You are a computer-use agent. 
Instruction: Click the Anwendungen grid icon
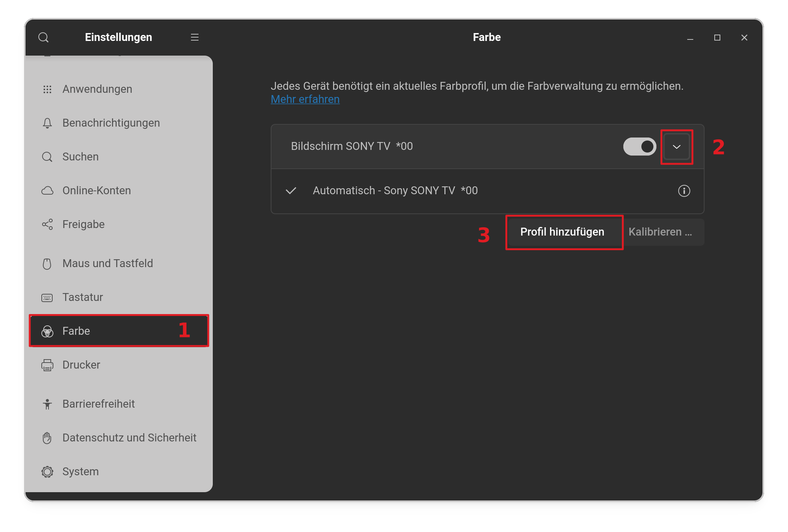point(47,89)
